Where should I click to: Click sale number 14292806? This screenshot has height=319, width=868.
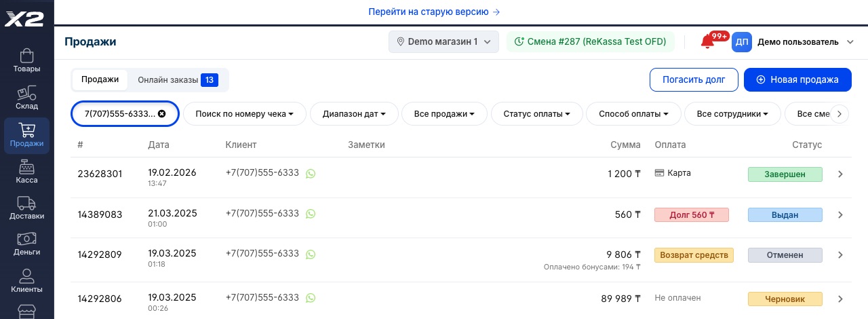(100, 299)
